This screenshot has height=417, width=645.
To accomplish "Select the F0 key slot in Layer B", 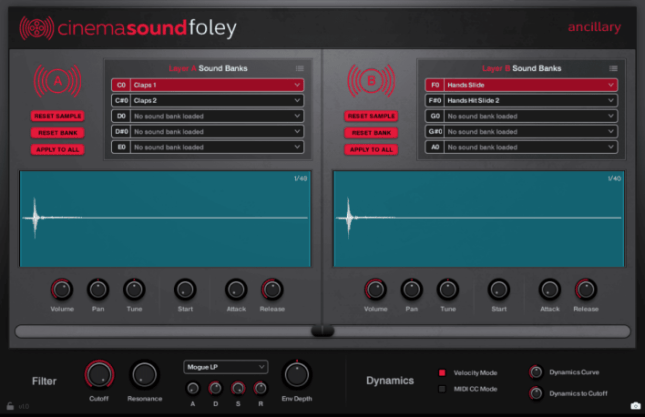I will click(x=435, y=85).
